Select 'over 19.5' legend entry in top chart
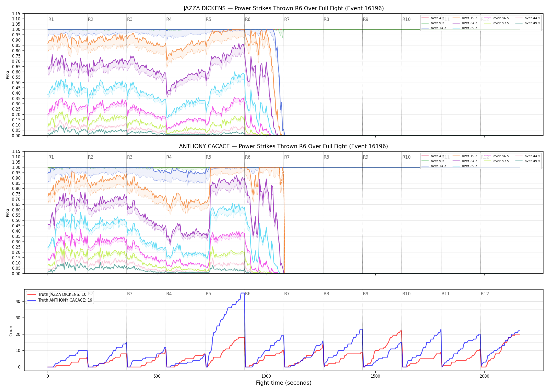This screenshot has width=549, height=392. [x=465, y=18]
